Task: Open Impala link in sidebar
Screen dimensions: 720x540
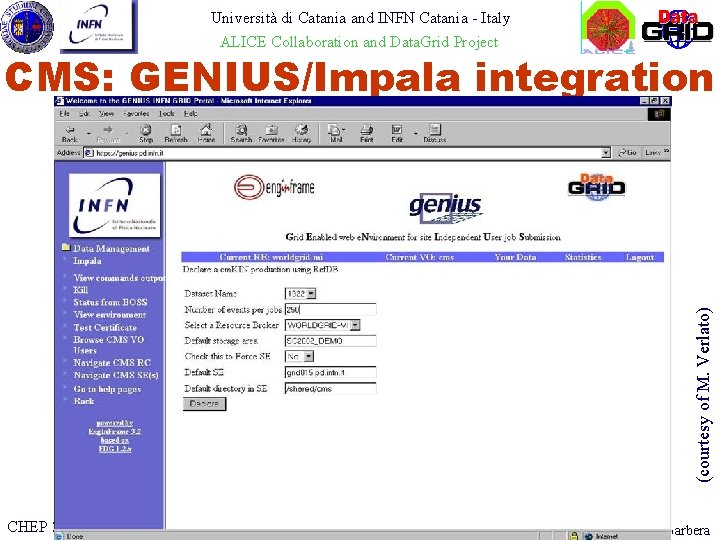Action: 87,261
